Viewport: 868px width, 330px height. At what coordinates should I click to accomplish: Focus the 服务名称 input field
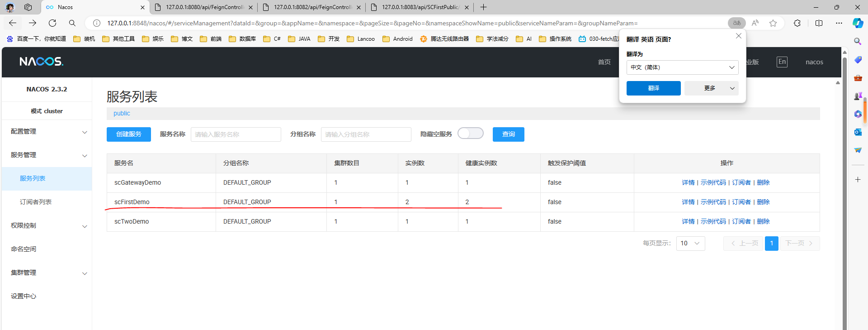(x=236, y=134)
